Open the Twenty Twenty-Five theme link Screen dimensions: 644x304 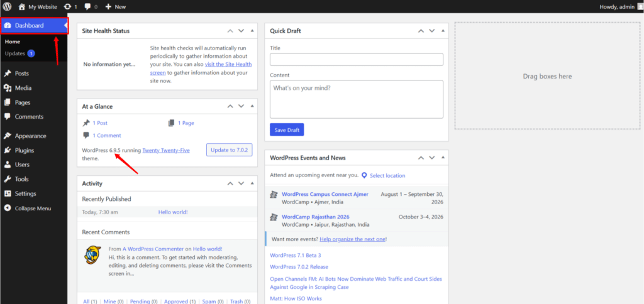click(x=166, y=150)
